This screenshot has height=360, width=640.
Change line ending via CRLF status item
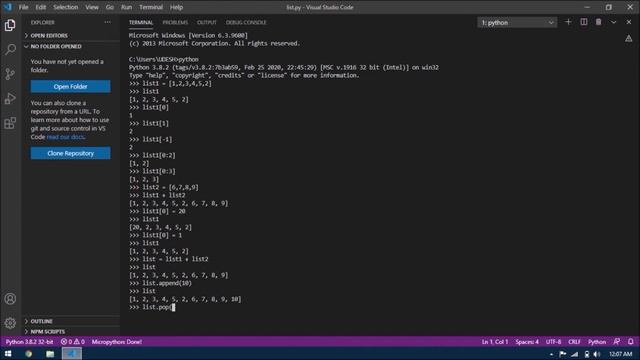point(574,342)
